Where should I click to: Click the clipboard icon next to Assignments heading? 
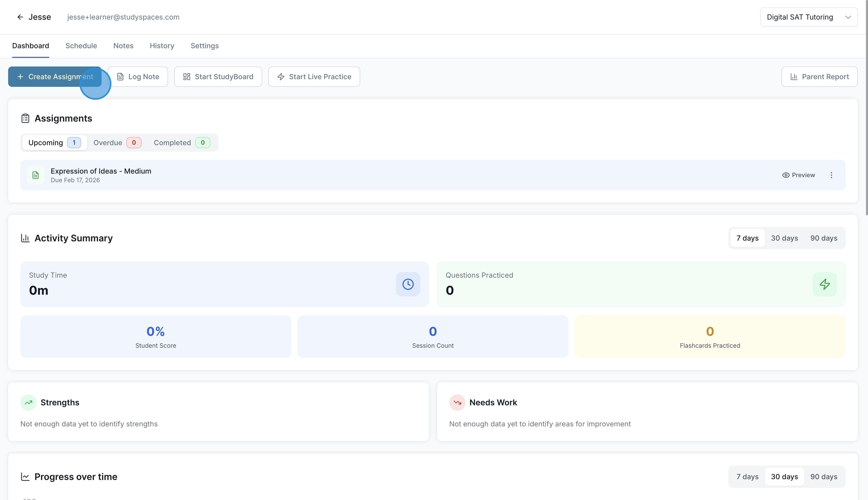coord(25,119)
